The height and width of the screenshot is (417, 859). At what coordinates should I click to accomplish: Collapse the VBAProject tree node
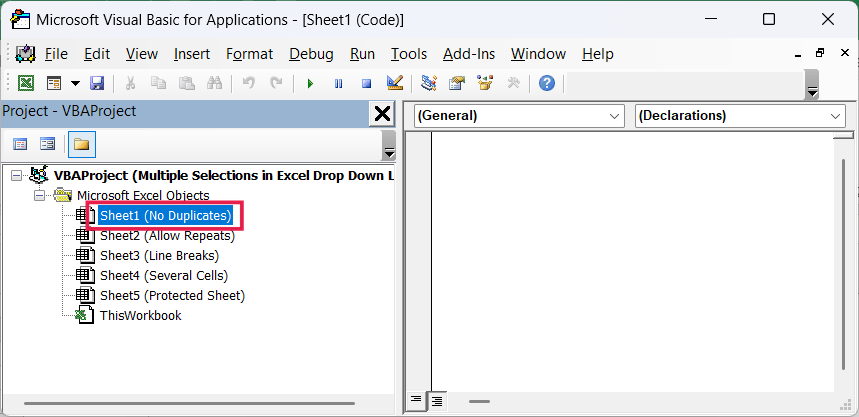point(16,175)
